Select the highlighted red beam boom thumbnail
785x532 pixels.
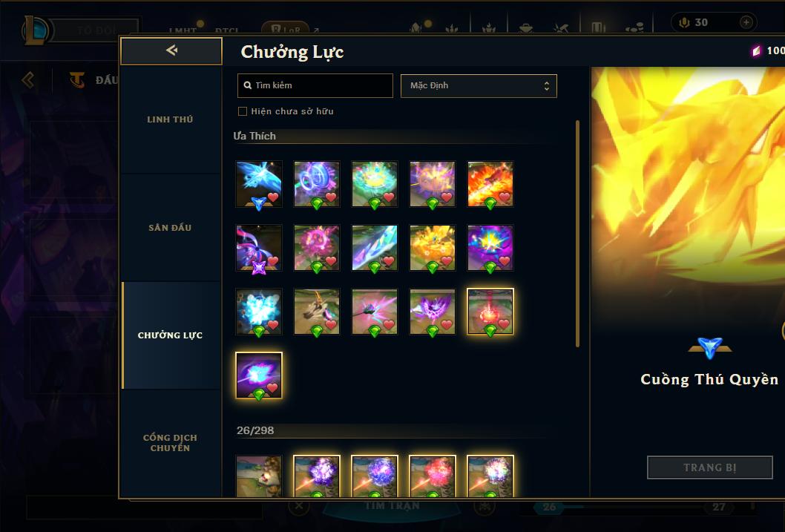490,312
